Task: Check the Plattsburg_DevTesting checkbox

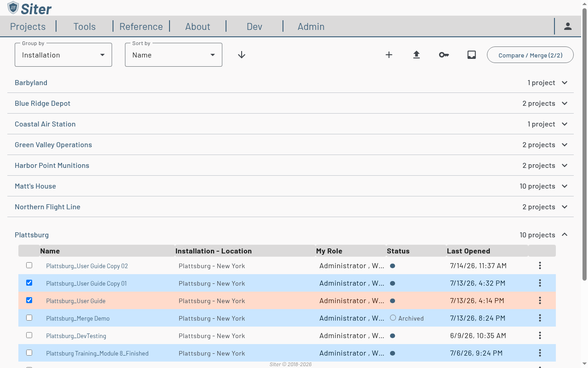Action: pyautogui.click(x=29, y=335)
